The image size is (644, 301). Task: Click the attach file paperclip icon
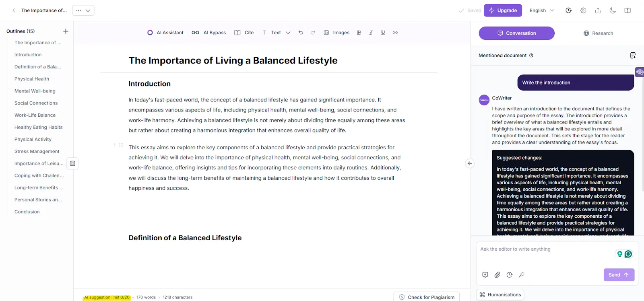(497, 275)
